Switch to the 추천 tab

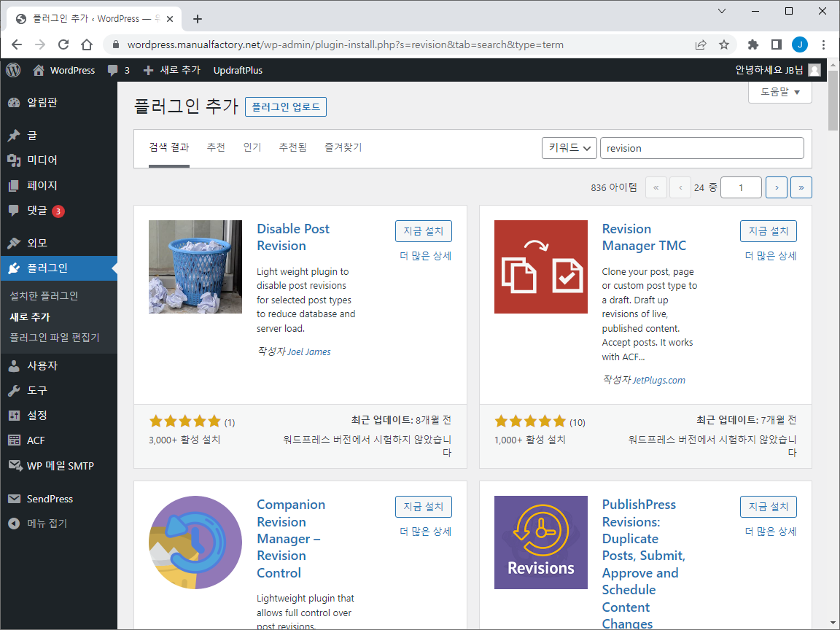point(216,147)
